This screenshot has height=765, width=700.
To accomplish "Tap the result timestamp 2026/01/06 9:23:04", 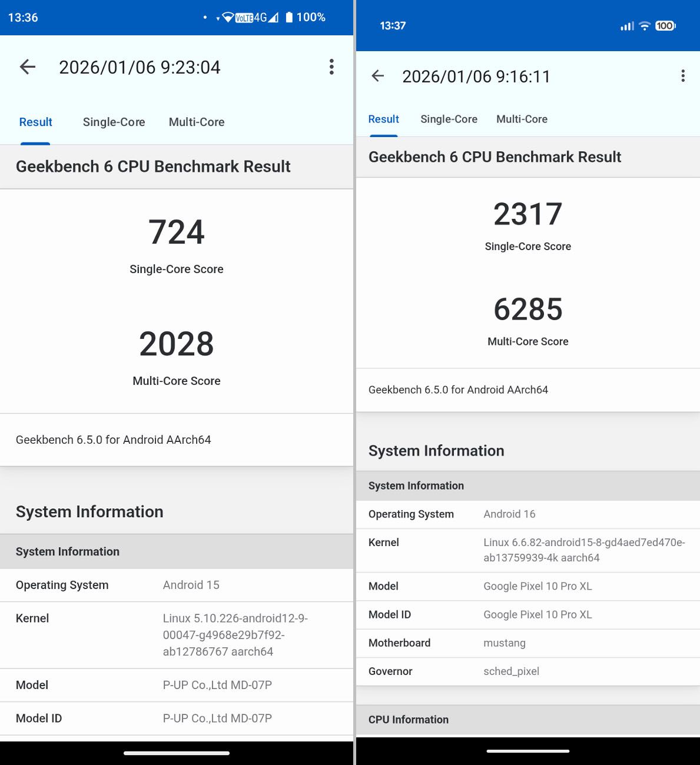I will [141, 67].
